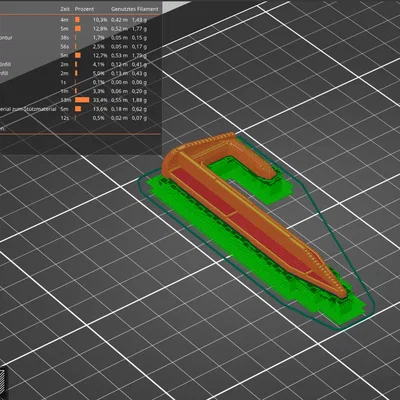Click the 0,07 g filament weight

[139, 118]
